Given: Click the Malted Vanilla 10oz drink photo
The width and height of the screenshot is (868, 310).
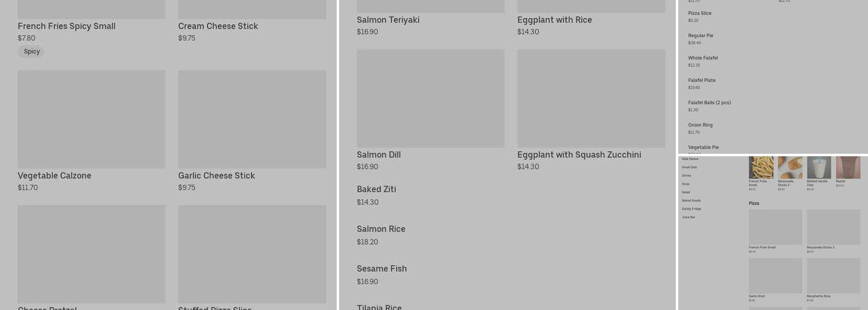Looking at the screenshot, I should click(818, 167).
